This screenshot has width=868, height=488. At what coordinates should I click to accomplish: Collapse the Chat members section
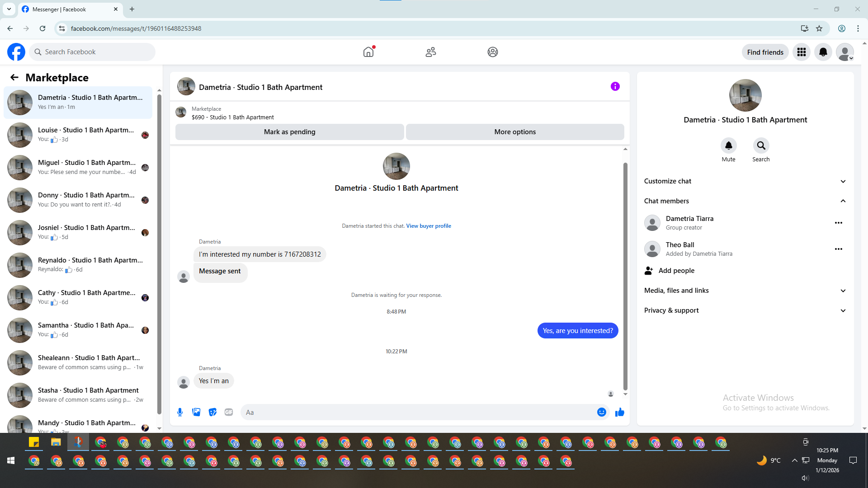[843, 201]
